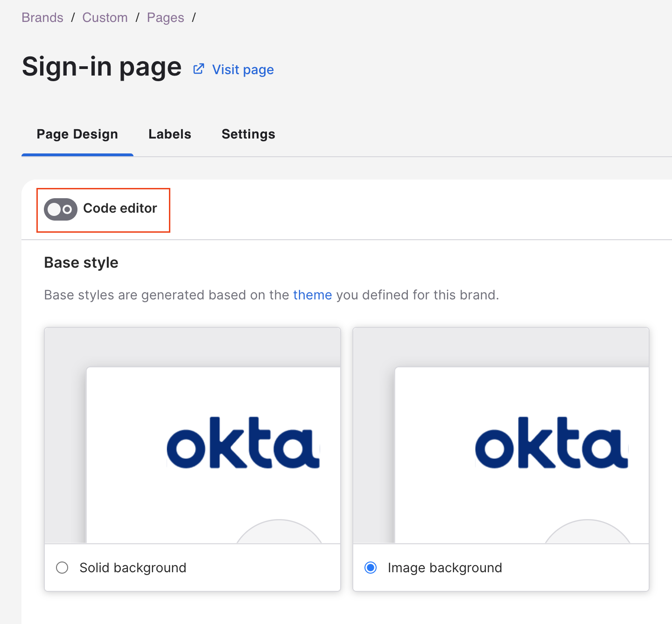Click the Sign-in page heading
Viewport: 672px width, 624px height.
click(x=102, y=67)
